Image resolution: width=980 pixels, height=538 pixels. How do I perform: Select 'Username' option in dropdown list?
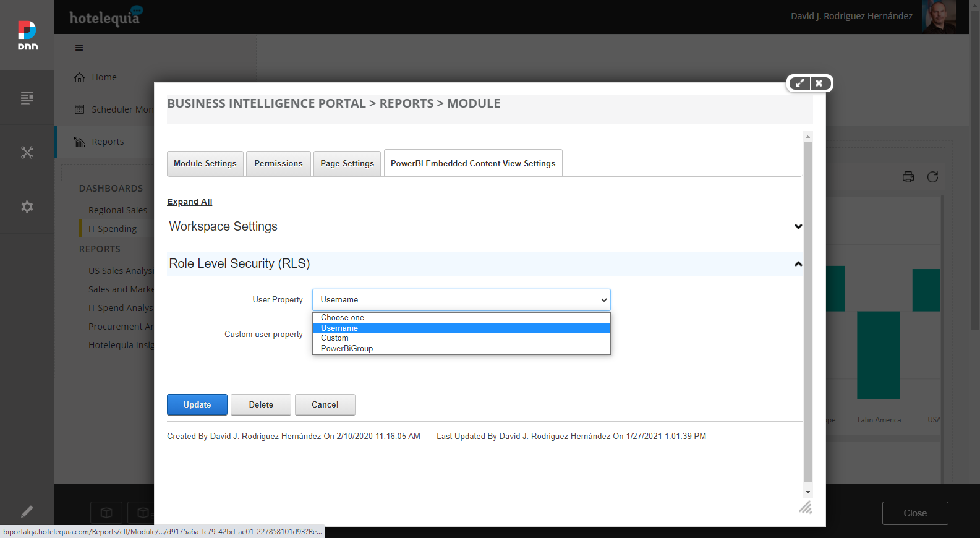[x=461, y=328]
